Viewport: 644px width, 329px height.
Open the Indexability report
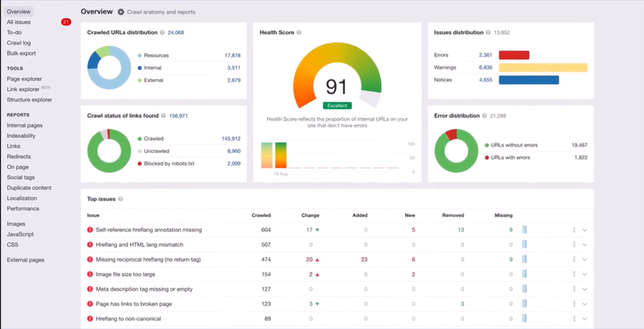[21, 136]
